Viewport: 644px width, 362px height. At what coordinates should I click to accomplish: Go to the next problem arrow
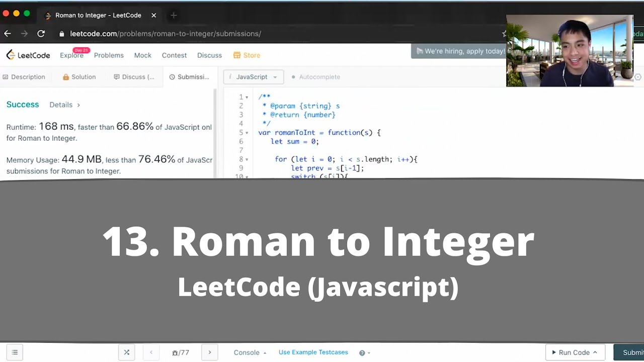point(210,352)
